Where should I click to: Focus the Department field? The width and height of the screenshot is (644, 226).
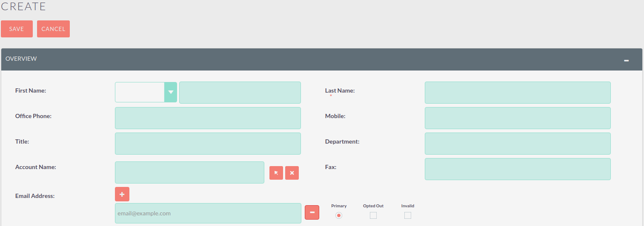click(x=517, y=144)
